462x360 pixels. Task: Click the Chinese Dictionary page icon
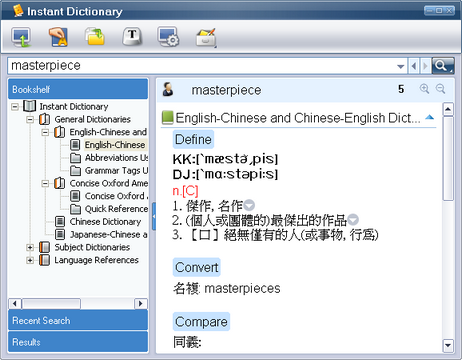[x=60, y=221]
